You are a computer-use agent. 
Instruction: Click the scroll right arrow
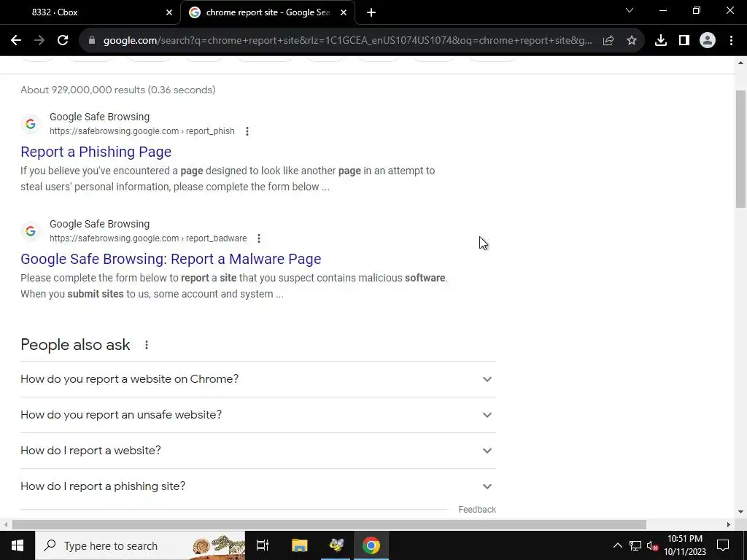click(x=728, y=524)
